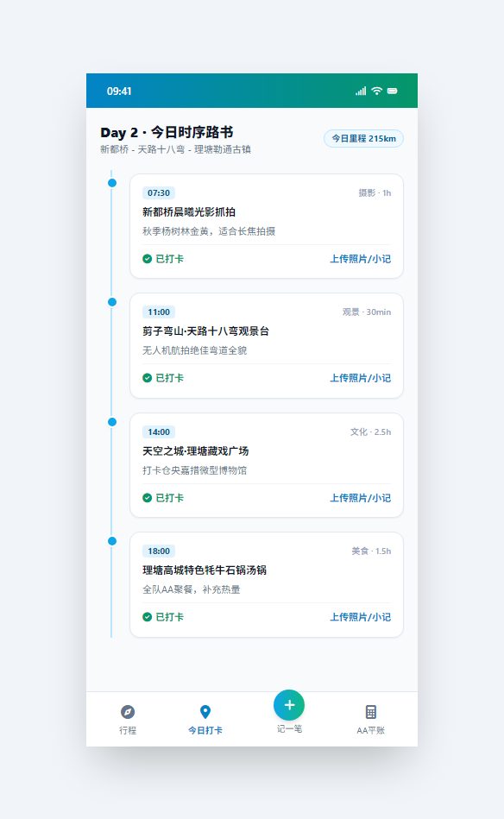This screenshot has height=819, width=504.
Task: Select the 07:30 timeline dot
Action: click(112, 183)
